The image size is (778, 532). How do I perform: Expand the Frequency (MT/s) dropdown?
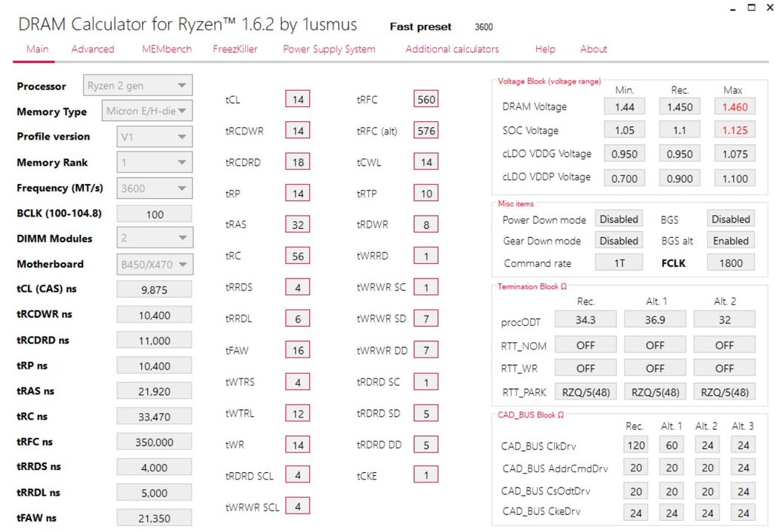point(155,188)
